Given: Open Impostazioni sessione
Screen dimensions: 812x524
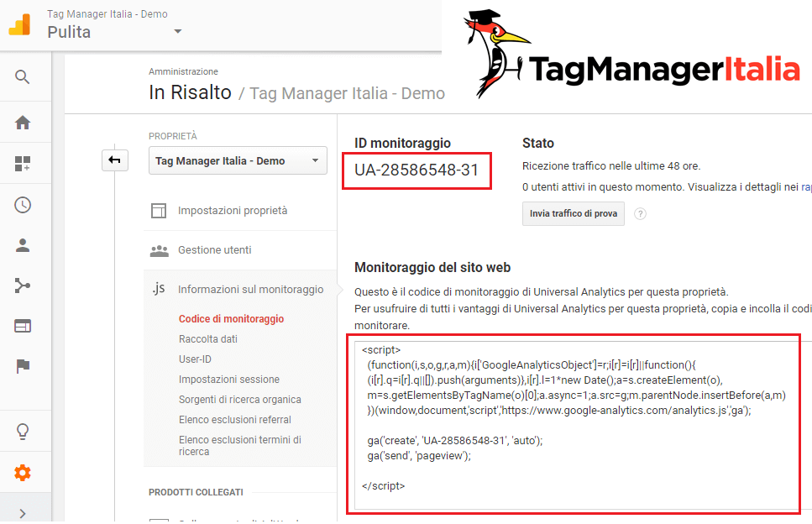Looking at the screenshot, I should (x=229, y=380).
